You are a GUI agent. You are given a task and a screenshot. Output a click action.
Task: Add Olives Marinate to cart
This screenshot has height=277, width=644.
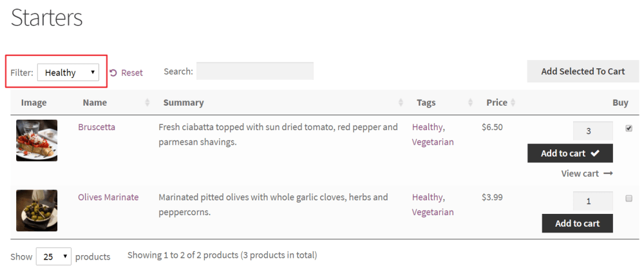pyautogui.click(x=577, y=223)
